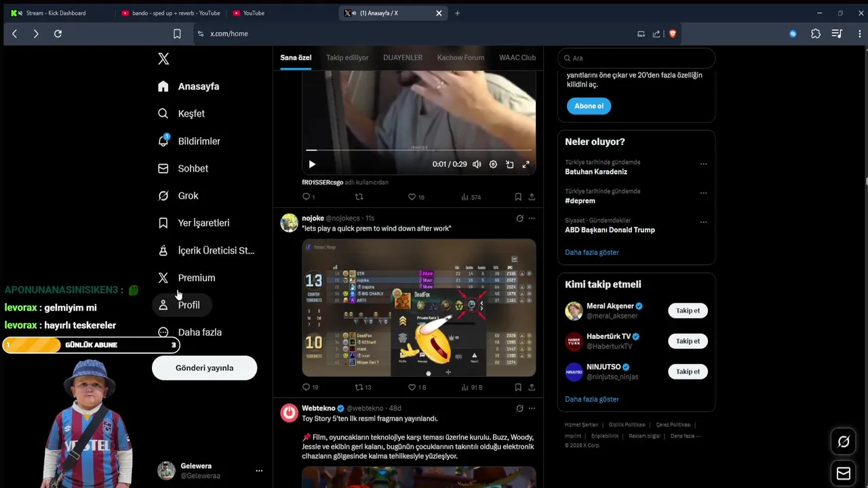Open Grok in sidebar
This screenshot has height=488, width=868.
click(178, 196)
